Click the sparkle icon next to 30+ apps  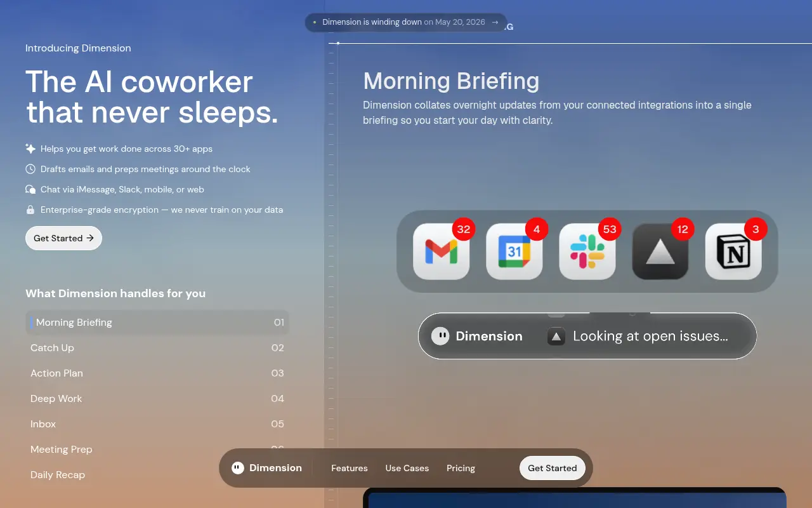click(30, 149)
